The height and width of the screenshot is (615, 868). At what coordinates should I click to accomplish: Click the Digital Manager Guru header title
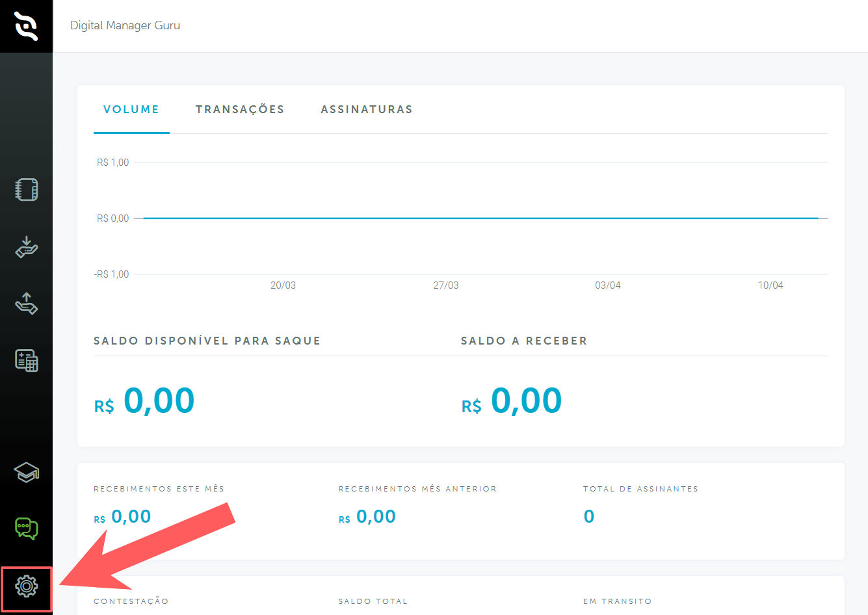point(125,25)
